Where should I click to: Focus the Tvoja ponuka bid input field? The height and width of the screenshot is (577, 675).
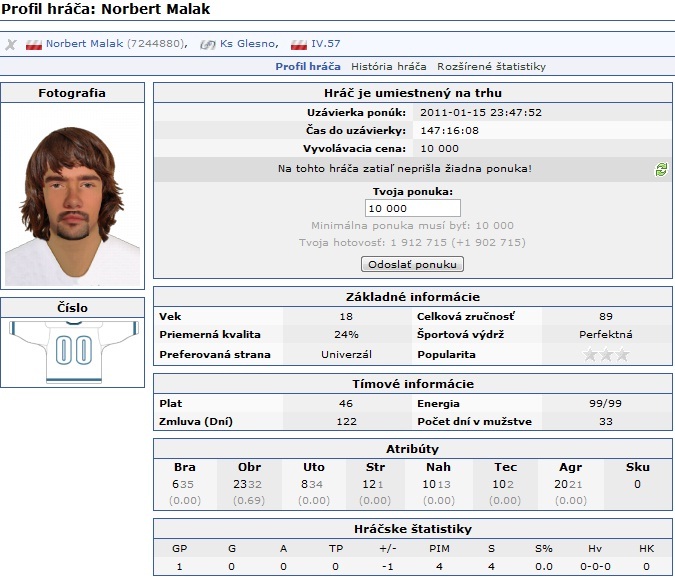point(412,208)
